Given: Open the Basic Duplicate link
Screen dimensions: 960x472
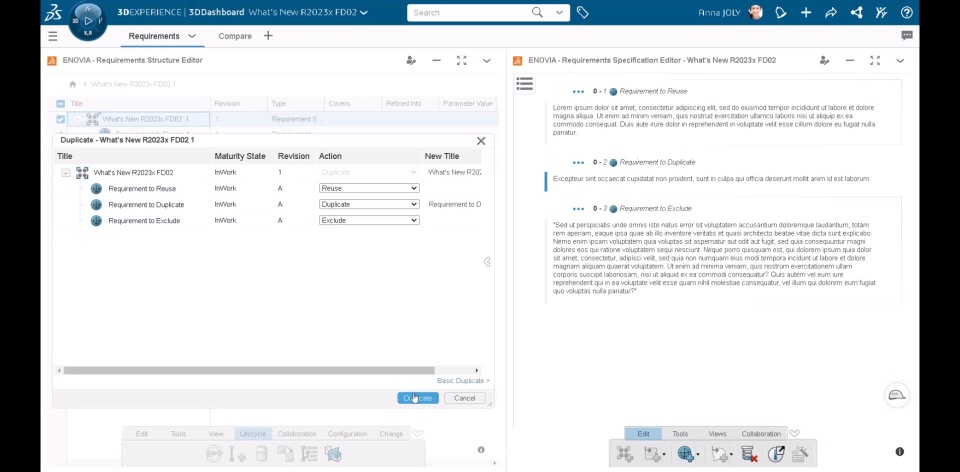Looking at the screenshot, I should coord(463,381).
